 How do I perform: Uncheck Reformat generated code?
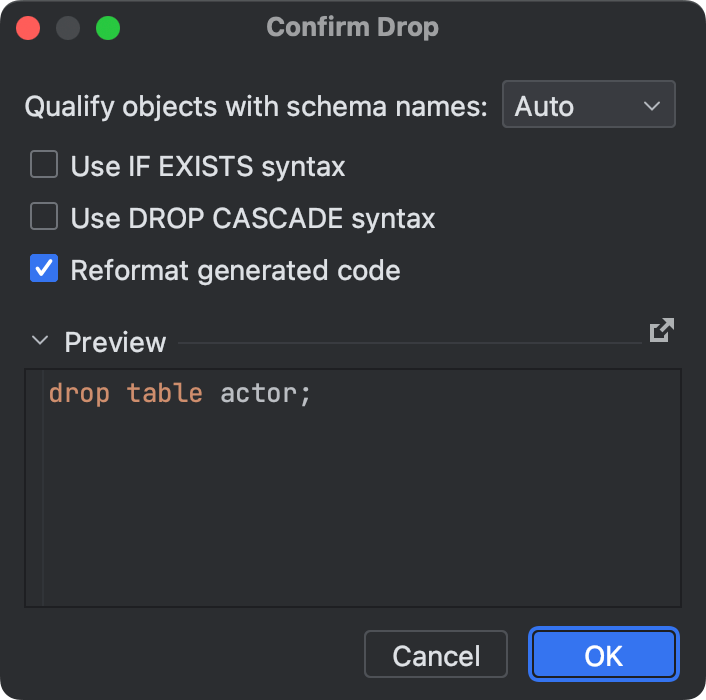pos(44,269)
